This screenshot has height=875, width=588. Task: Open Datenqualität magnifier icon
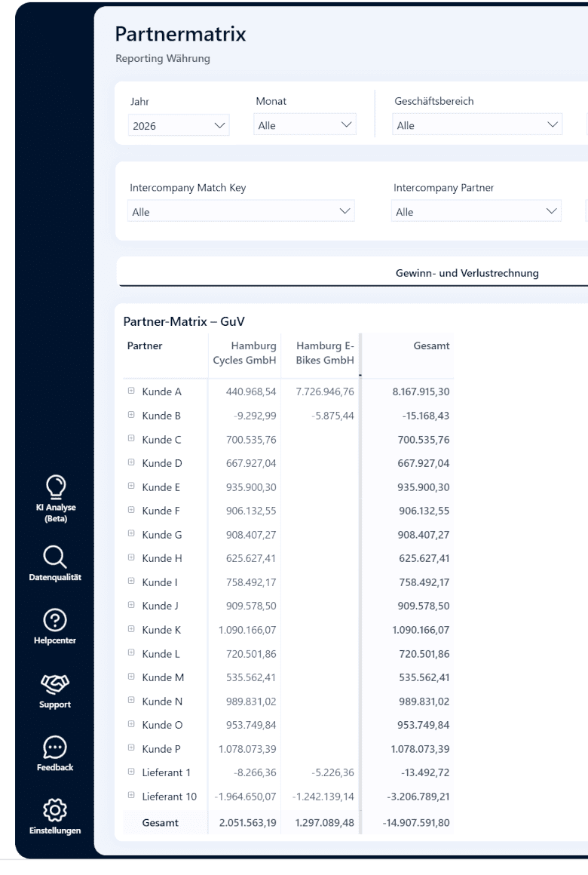tap(55, 557)
